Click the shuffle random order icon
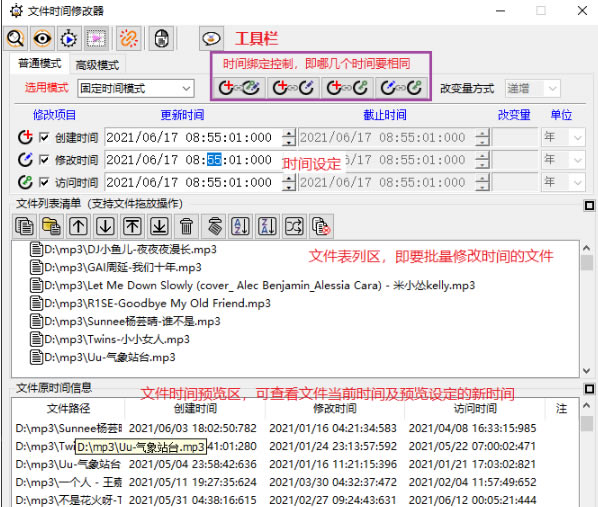The image size is (598, 507). click(294, 226)
